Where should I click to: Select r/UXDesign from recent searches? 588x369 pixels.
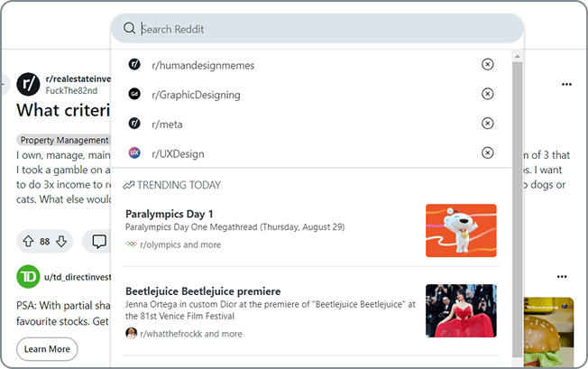311,153
